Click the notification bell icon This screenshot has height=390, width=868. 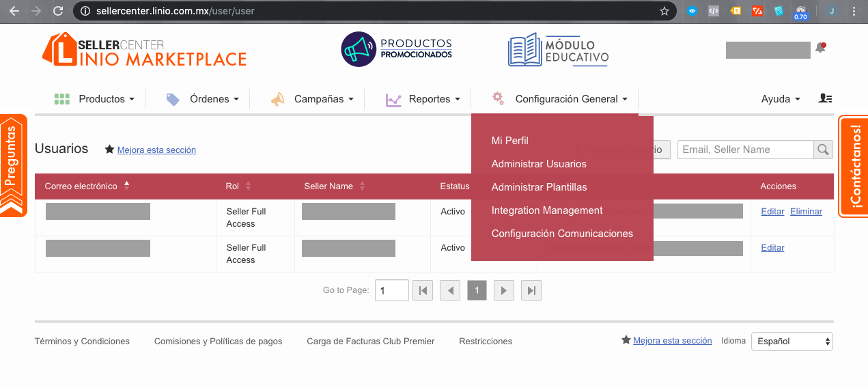[x=820, y=48]
